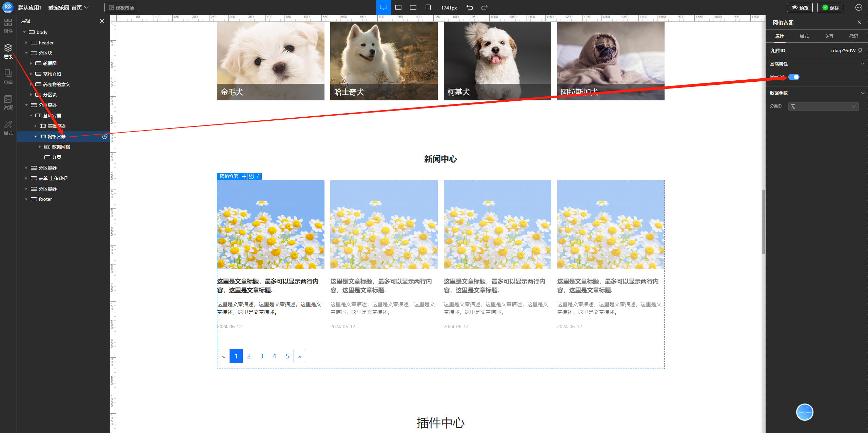Go to pagination page 1
The image size is (868, 433).
point(236,356)
